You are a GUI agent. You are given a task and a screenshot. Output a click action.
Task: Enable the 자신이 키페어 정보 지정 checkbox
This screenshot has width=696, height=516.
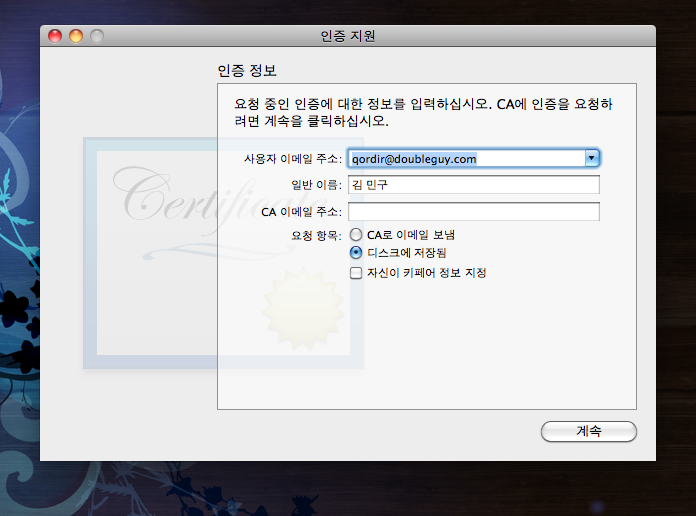pos(356,273)
